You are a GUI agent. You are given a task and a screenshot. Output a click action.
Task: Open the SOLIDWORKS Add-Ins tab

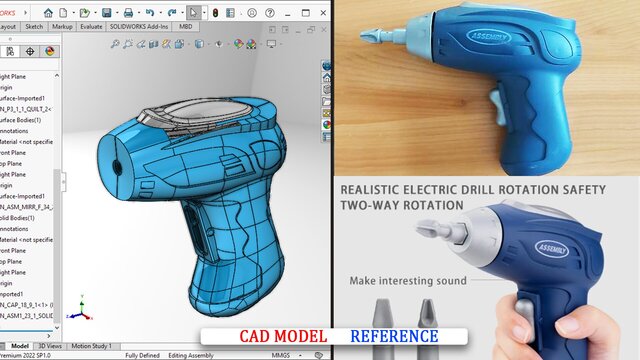coord(139,27)
